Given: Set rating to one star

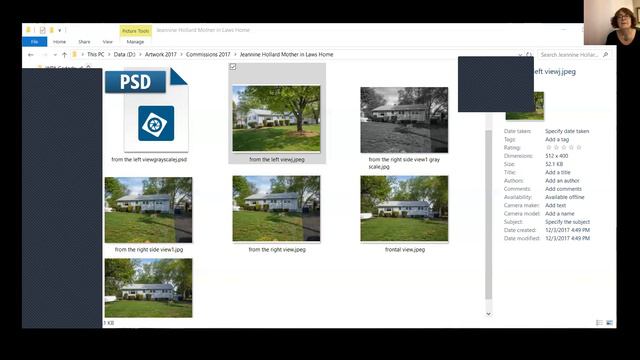Looking at the screenshot, I should (x=549, y=148).
